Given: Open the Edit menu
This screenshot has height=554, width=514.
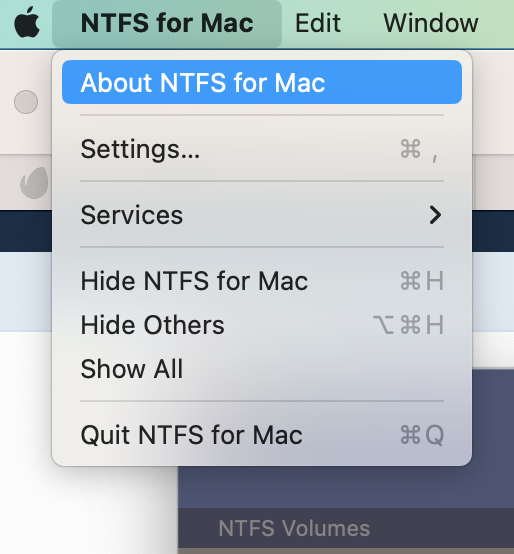Looking at the screenshot, I should point(318,24).
